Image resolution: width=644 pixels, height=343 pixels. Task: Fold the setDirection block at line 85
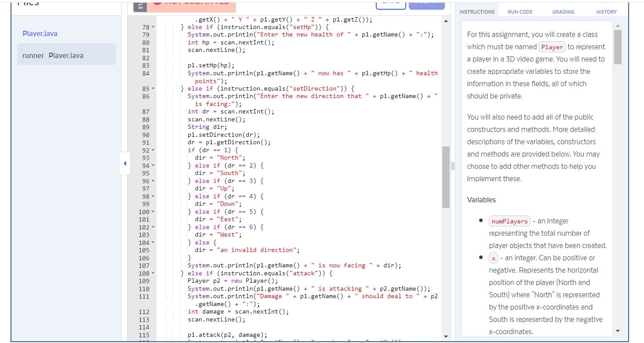(153, 88)
